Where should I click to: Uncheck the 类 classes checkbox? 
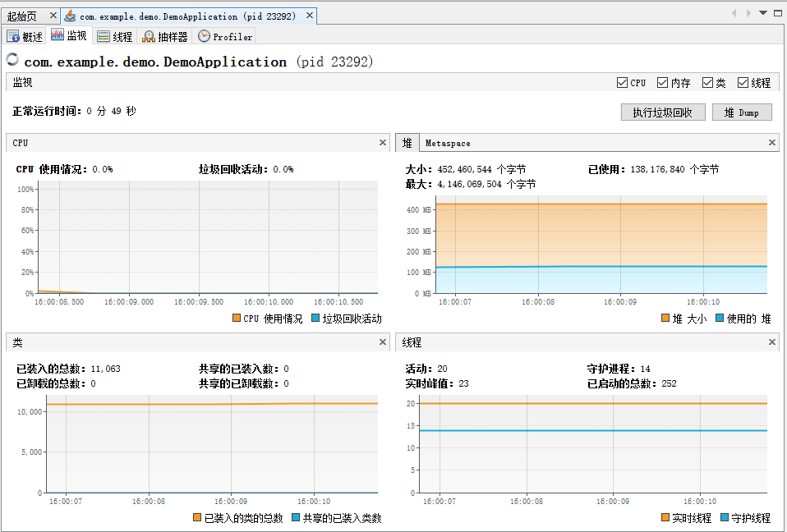pos(707,83)
